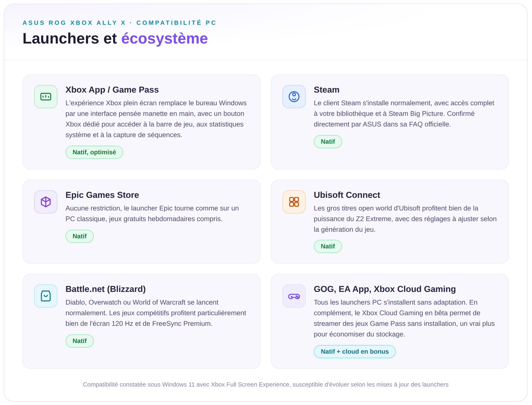Click the gamepad icon for GOG card

click(294, 296)
